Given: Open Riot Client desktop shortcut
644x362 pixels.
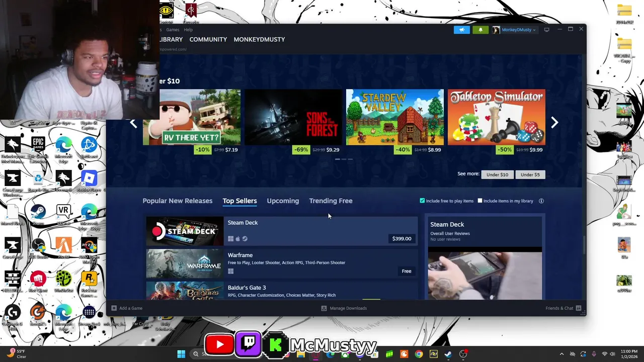Looking at the screenshot, I should click(38, 282).
